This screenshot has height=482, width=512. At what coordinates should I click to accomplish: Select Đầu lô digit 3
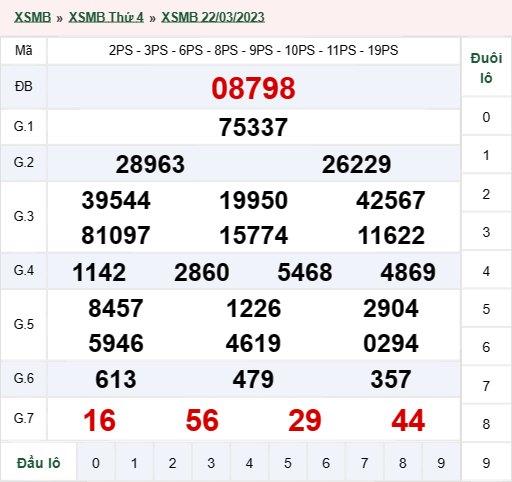coord(211,463)
